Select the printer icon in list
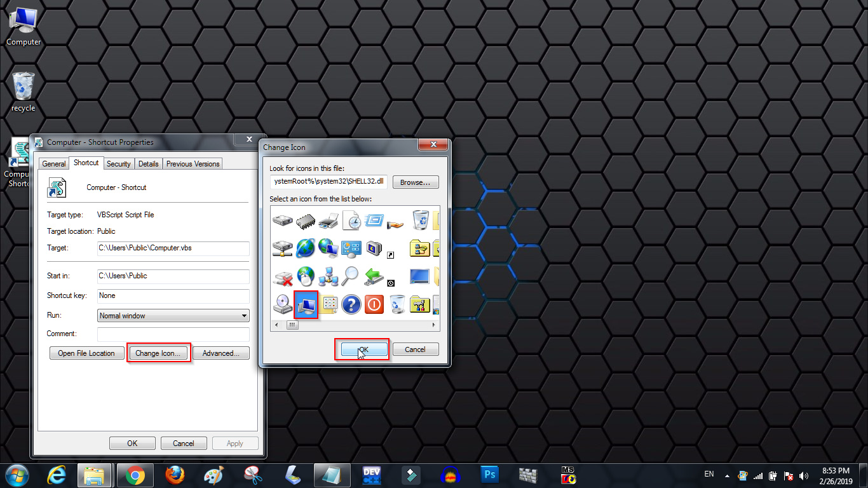The height and width of the screenshot is (488, 868). (x=329, y=221)
